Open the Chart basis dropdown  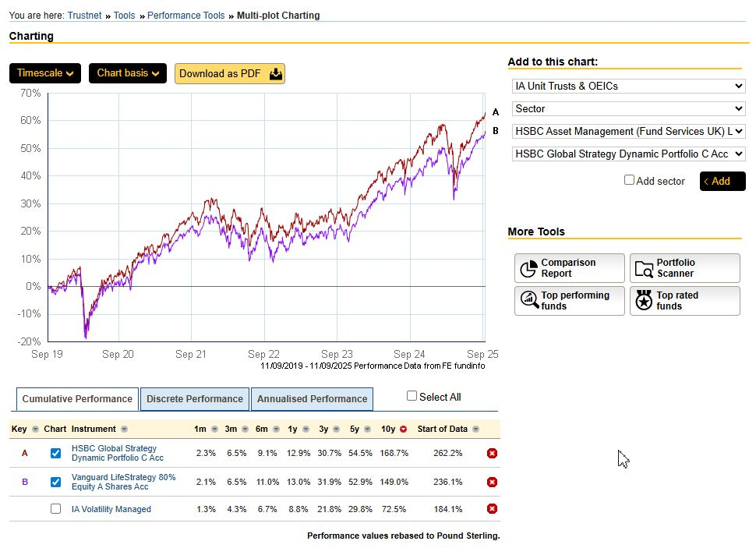tap(127, 73)
